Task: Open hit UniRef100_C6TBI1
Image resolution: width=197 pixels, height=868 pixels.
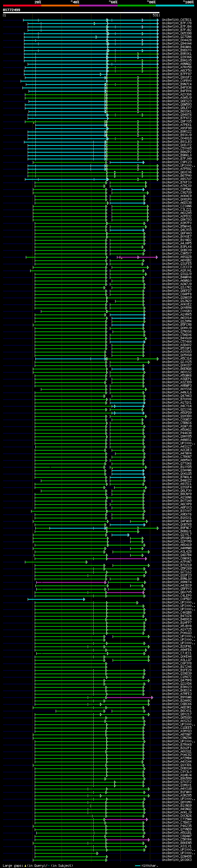Action: (x=177, y=20)
